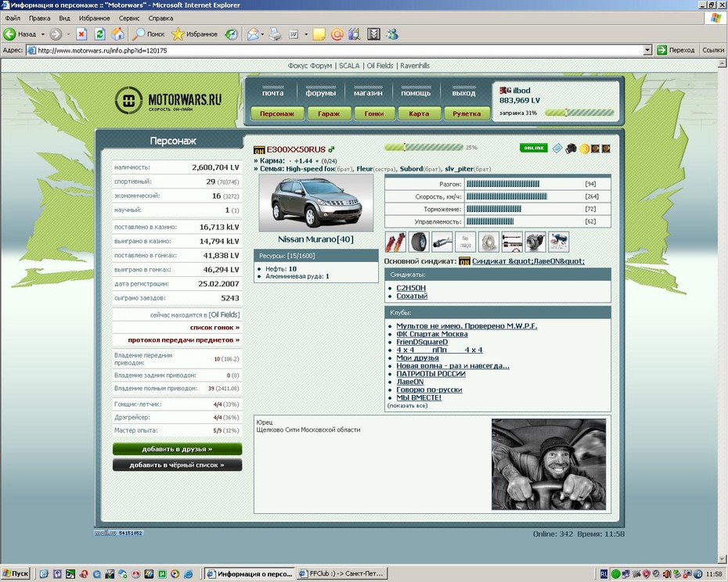This screenshot has height=582, width=728.
Task: Click the blue diamond icon beside ONLINE
Action: click(557, 148)
